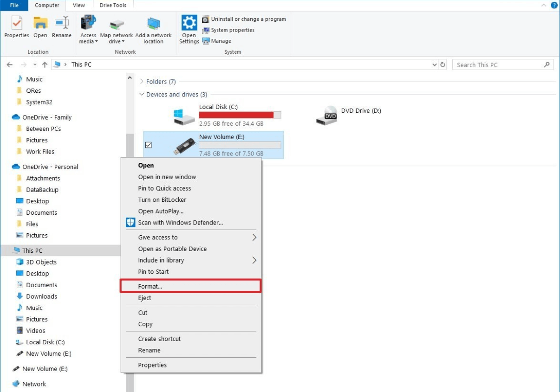Open the Map network drive dropdown arrow
Viewport: 560px width, 392px height.
124,41
